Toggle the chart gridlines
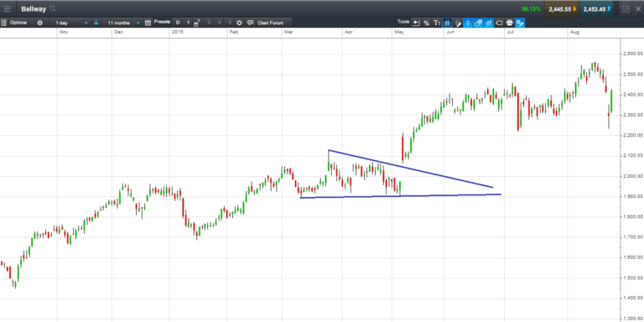Viewport: 644px width, 322px height. (447, 23)
